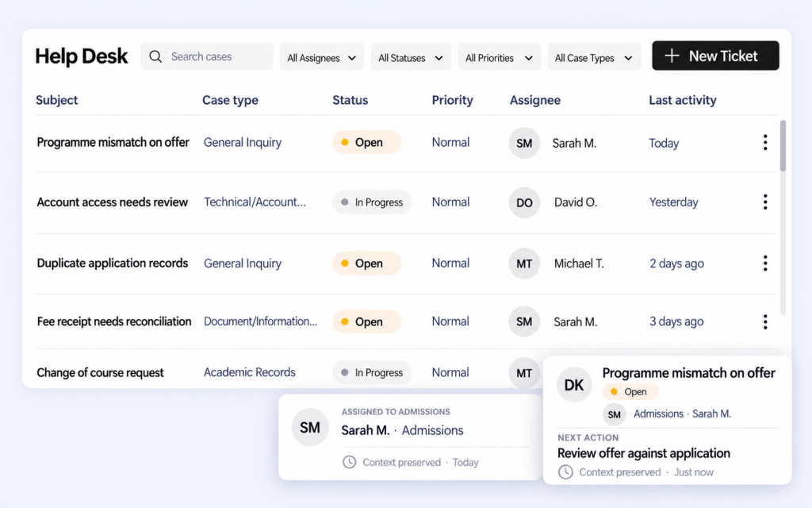Click In Progress badge on Account access row

pos(372,202)
